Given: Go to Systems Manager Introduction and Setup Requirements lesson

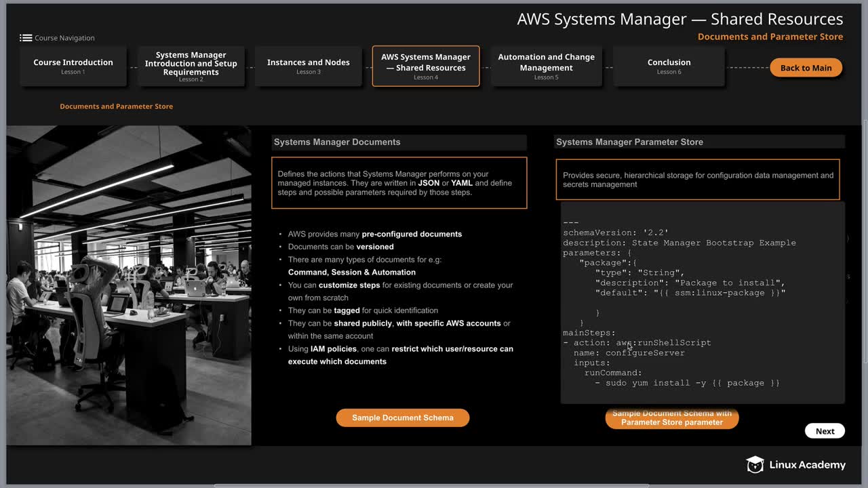Looking at the screenshot, I should [x=191, y=66].
